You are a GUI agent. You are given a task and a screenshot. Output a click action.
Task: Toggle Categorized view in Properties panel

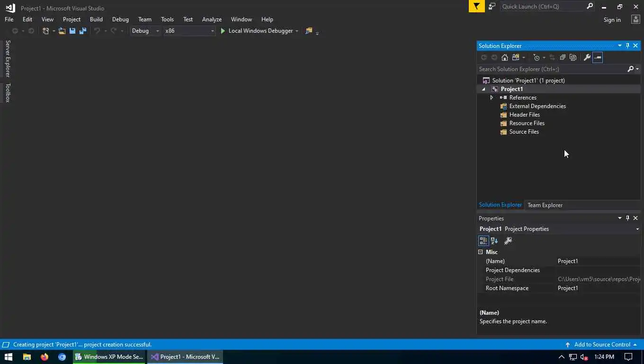point(483,241)
